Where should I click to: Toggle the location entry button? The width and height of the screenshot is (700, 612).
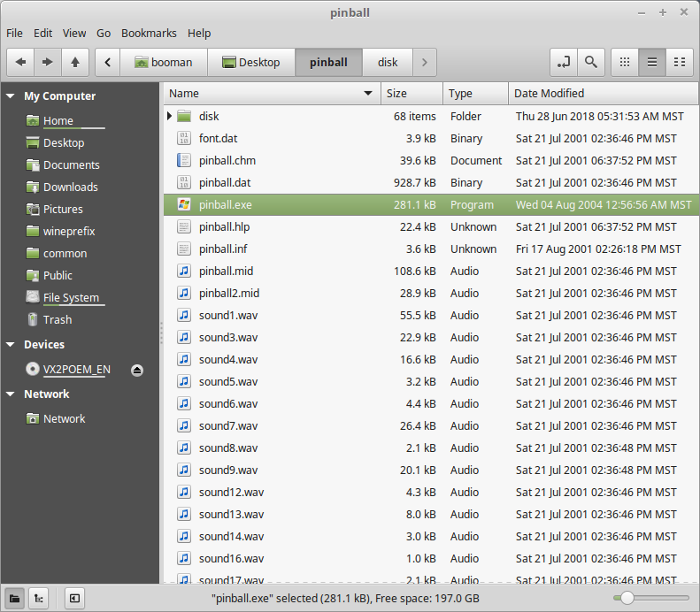click(564, 62)
